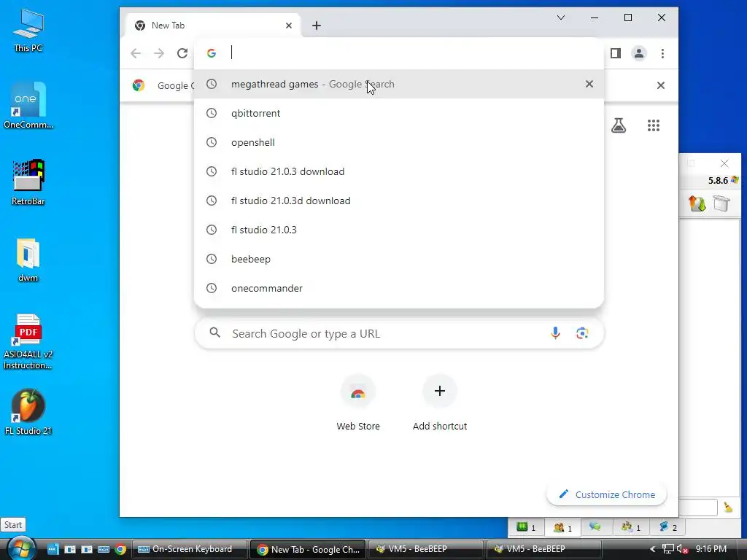Switch to BeeBEEP tab showing 2
The width and height of the screenshot is (747, 560).
click(x=668, y=527)
